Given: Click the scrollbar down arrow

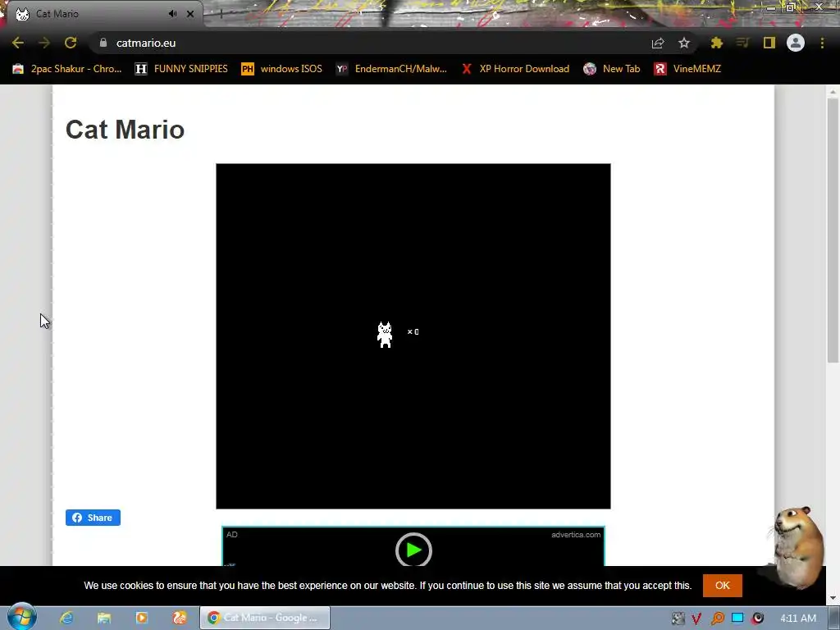Looking at the screenshot, I should (x=833, y=598).
